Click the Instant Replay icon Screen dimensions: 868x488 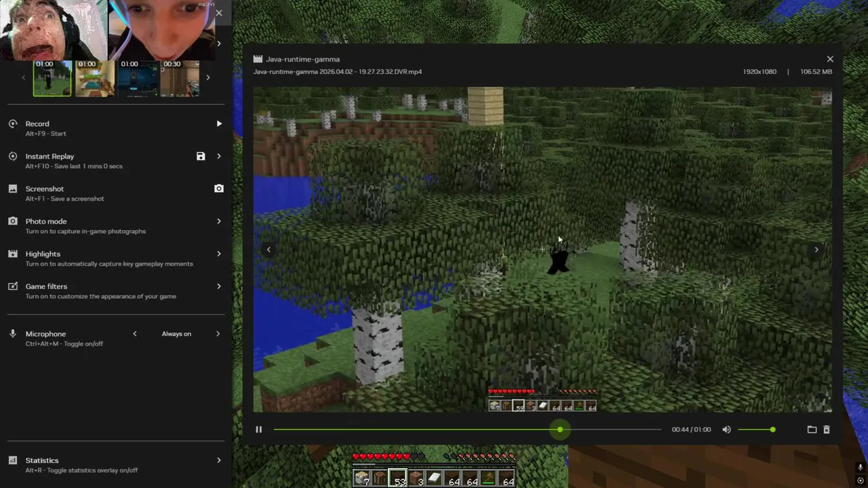13,157
